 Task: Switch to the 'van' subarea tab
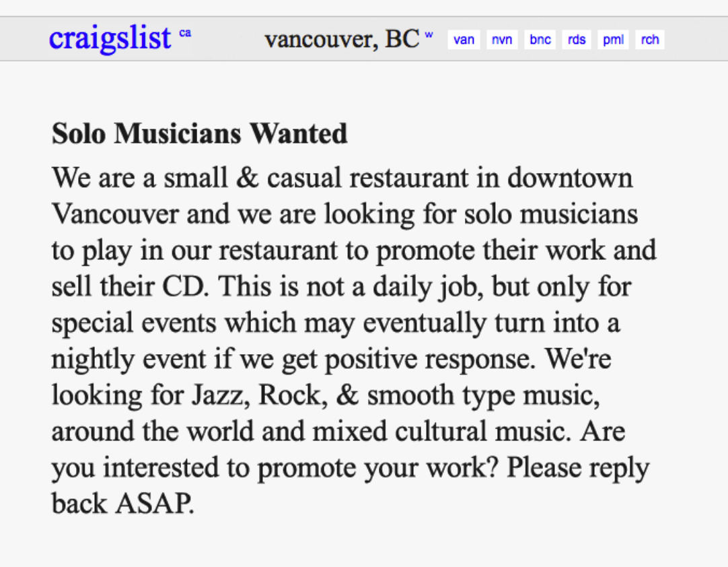pos(464,40)
